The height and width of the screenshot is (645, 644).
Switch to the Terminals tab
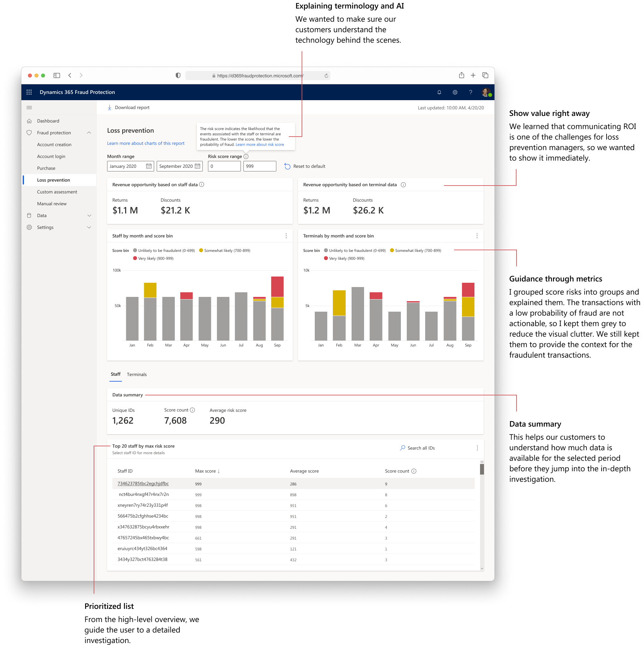(x=137, y=375)
